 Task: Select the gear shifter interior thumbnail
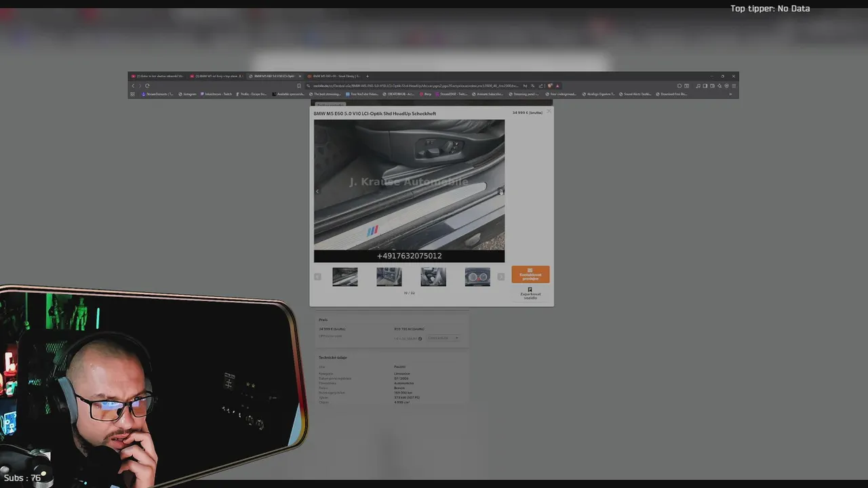click(433, 277)
